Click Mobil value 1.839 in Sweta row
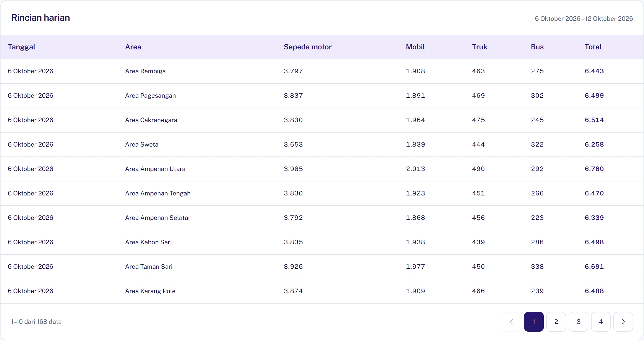The image size is (644, 341). click(x=415, y=145)
